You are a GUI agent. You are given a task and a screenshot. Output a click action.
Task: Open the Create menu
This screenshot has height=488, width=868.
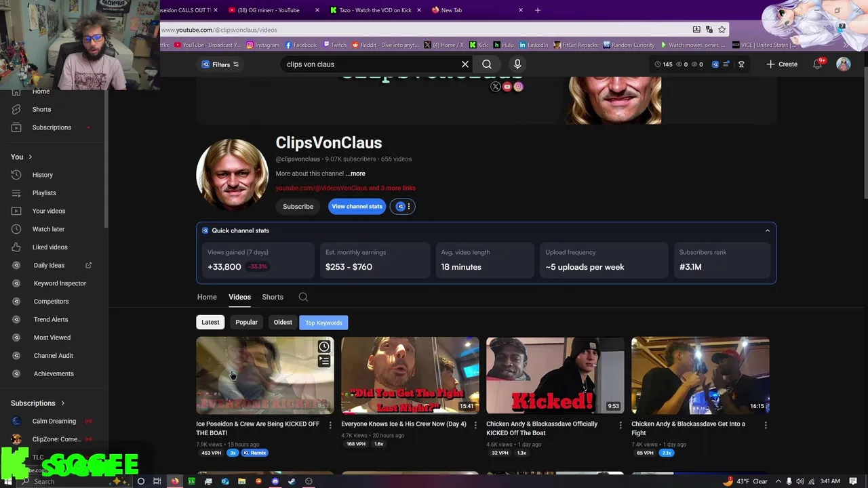pos(782,64)
